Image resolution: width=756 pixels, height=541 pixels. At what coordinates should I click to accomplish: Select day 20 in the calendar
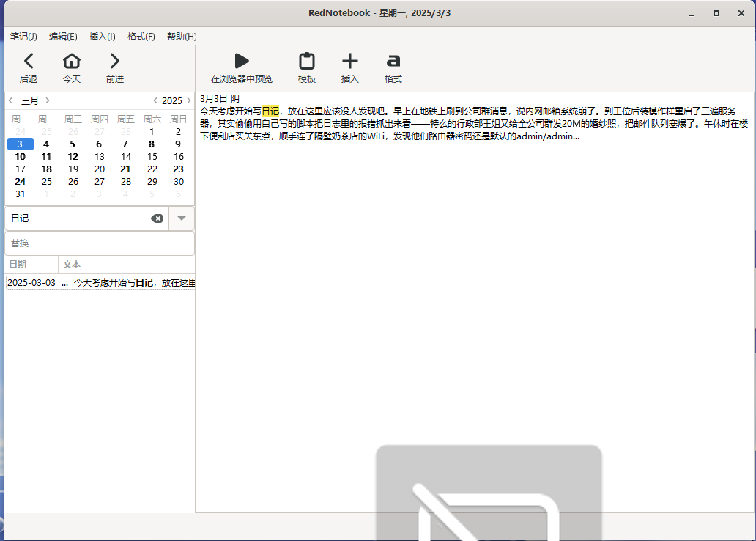click(x=100, y=169)
